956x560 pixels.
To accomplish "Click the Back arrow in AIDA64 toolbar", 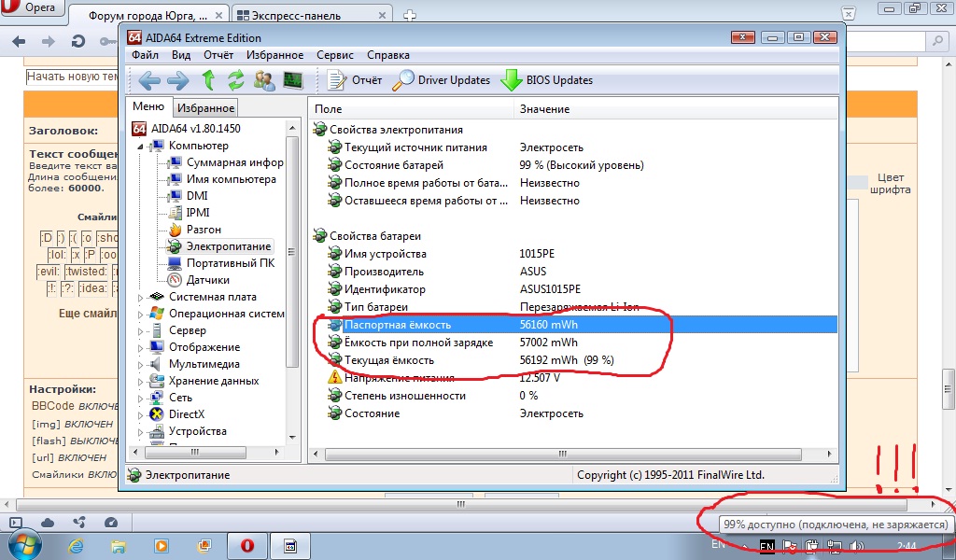I will tap(149, 80).
